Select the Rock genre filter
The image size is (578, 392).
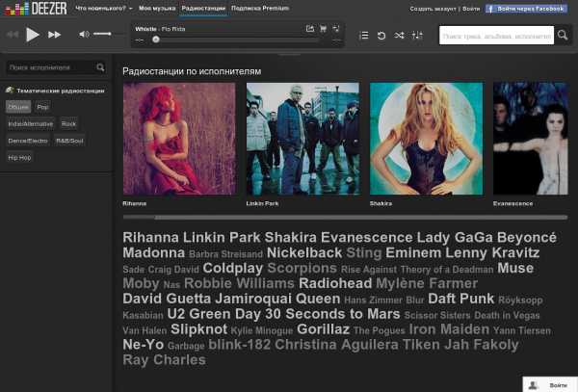pyautogui.click(x=68, y=124)
